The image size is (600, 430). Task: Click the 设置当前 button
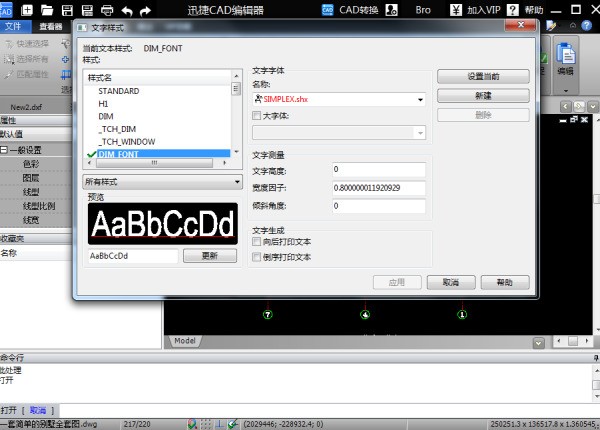tap(483, 76)
